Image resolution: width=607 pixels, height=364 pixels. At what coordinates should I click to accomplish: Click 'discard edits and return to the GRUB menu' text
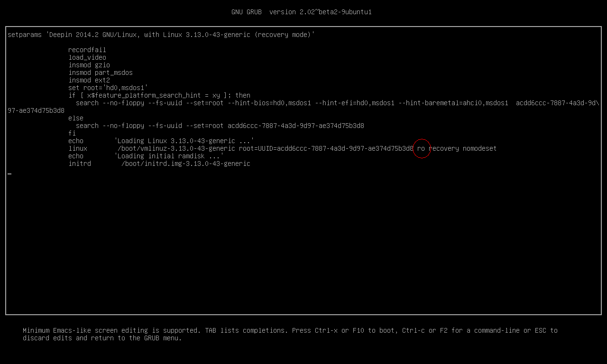pyautogui.click(x=102, y=338)
